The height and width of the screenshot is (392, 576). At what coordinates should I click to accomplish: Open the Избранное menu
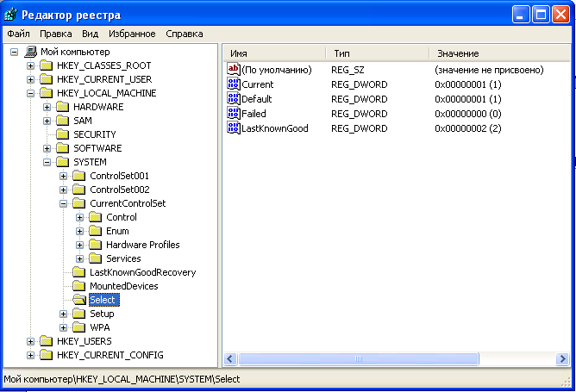click(x=132, y=34)
